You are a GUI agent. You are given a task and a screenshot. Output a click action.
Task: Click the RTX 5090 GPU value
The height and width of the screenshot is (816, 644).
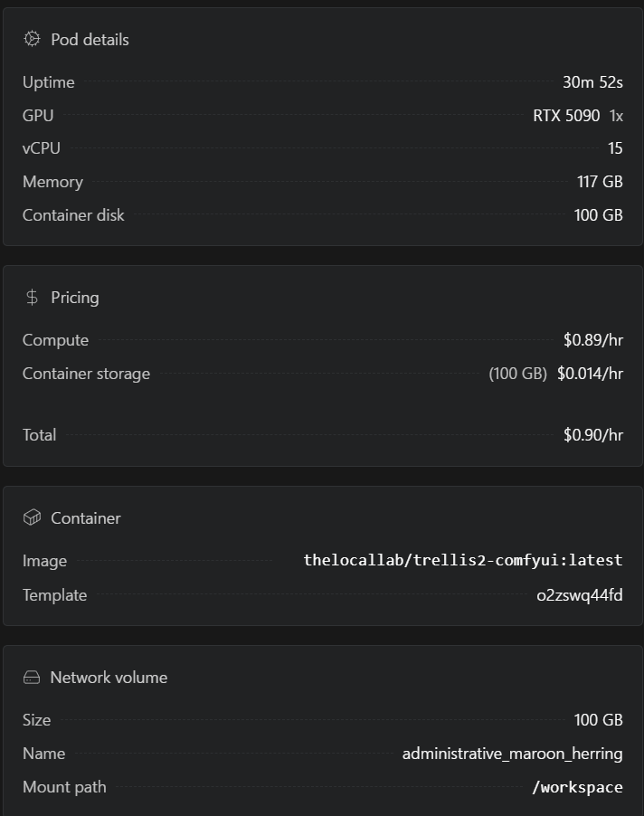[566, 115]
